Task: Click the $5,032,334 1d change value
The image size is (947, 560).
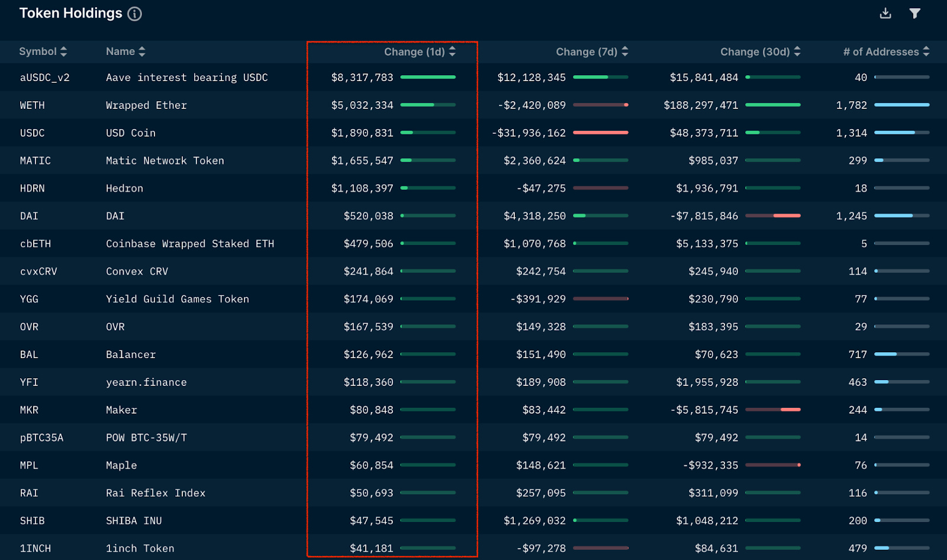Action: (362, 105)
